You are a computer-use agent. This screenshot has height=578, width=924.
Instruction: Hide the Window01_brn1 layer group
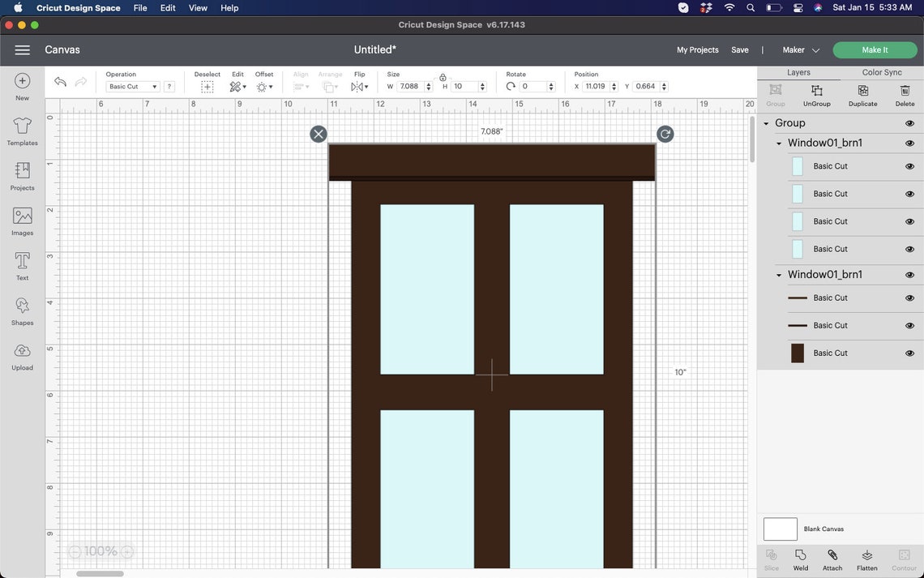[x=909, y=142]
